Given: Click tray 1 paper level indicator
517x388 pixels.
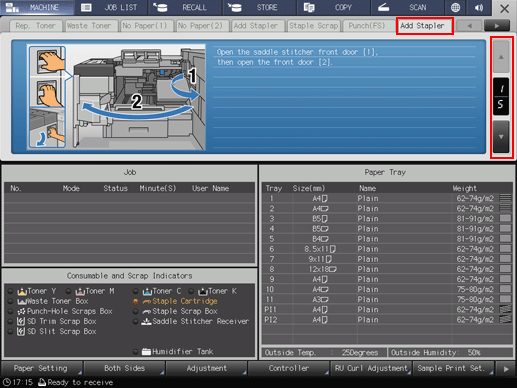Looking at the screenshot, I should pos(505,198).
